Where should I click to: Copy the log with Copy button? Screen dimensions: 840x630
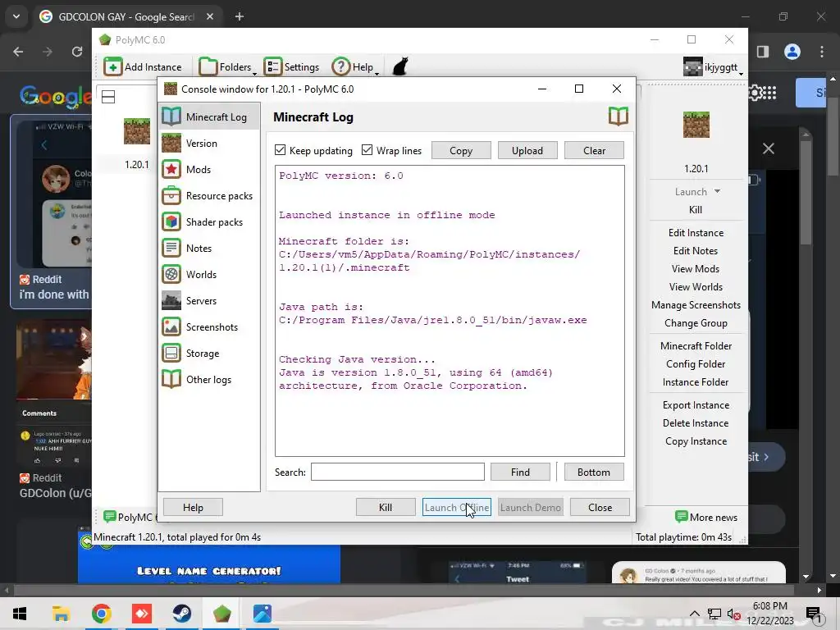point(461,151)
